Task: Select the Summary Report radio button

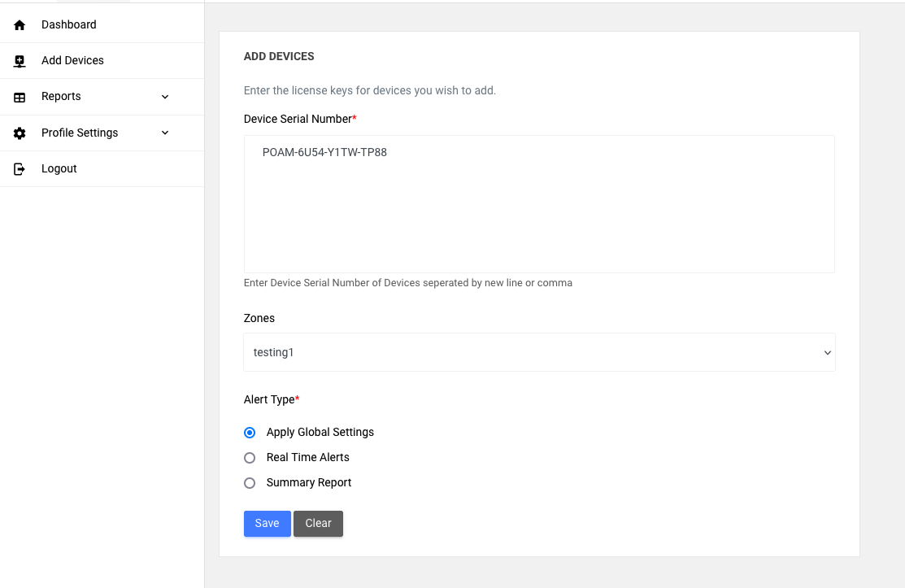Action: point(250,483)
